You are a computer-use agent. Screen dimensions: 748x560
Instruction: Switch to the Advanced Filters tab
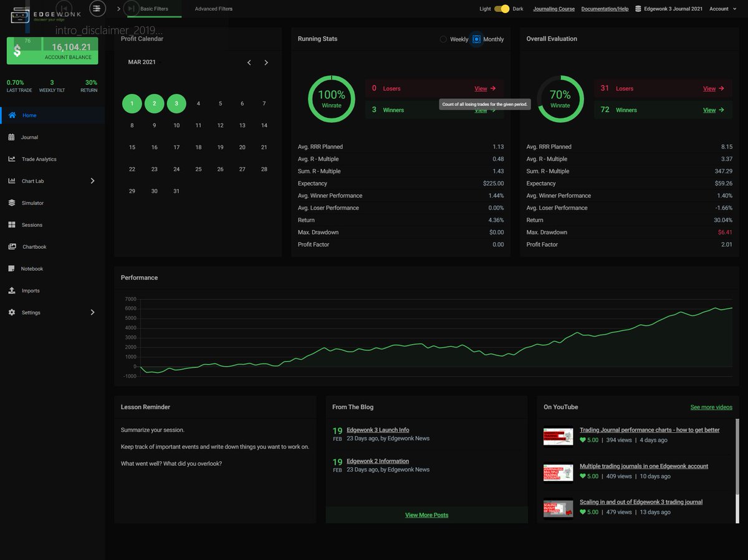[x=214, y=9]
